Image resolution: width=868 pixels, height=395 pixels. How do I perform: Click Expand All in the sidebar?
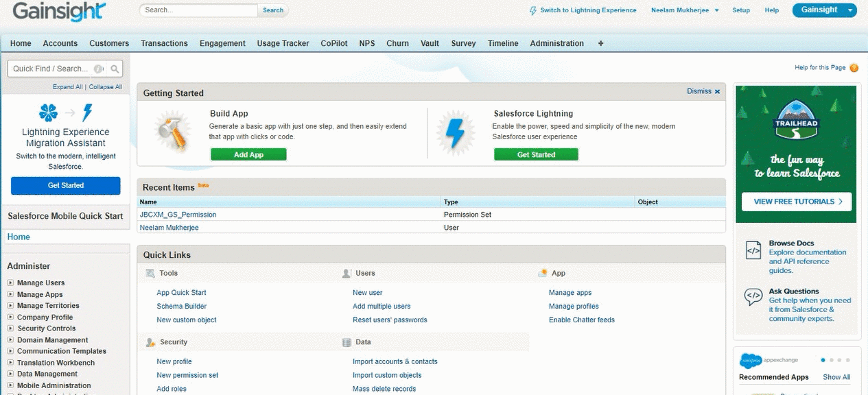(x=67, y=87)
